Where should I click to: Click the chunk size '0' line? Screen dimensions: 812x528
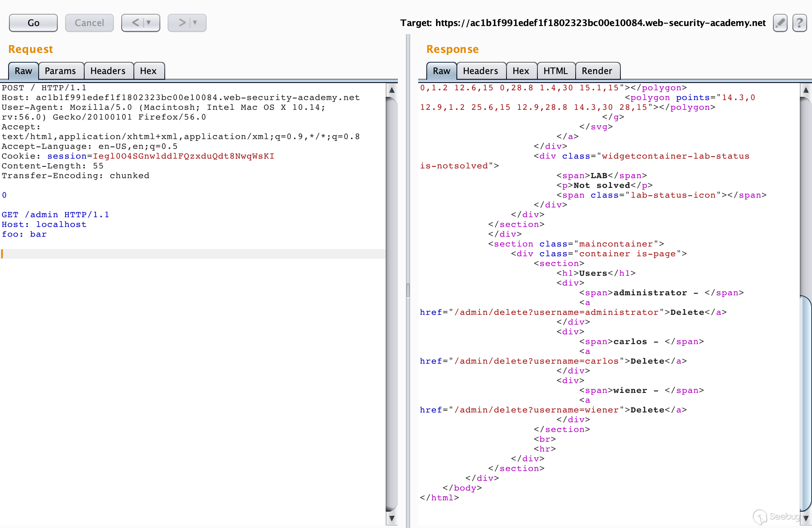click(4, 195)
